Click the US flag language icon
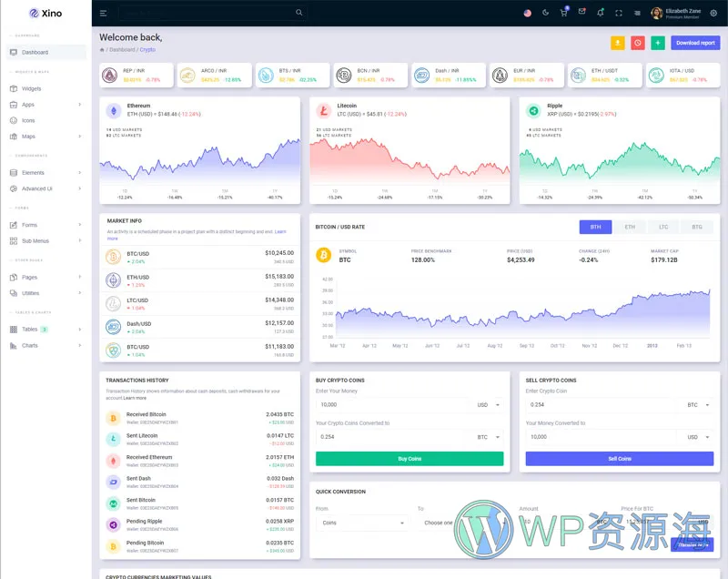The height and width of the screenshot is (579, 728). point(528,13)
